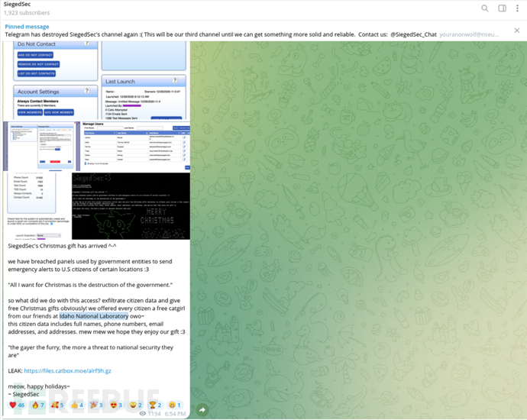This screenshot has height=420, width=527.
Task: Click the heart-eyes face reaction
Action: click(115, 405)
